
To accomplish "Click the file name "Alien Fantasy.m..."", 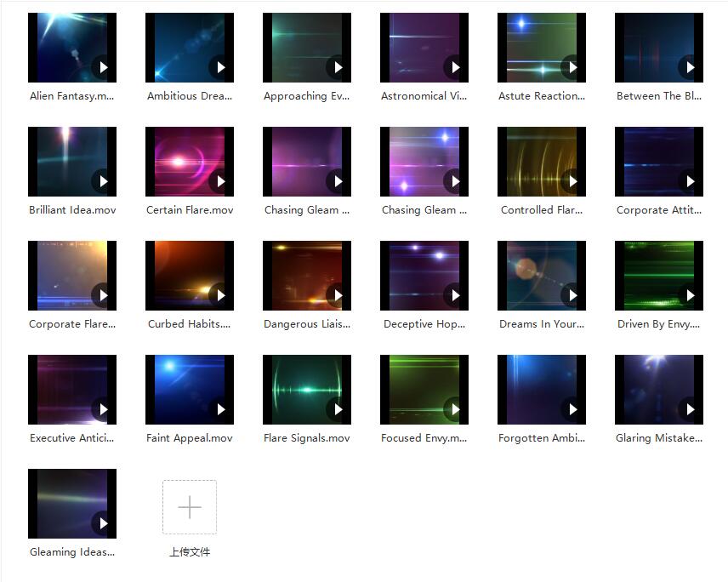I will pyautogui.click(x=72, y=96).
